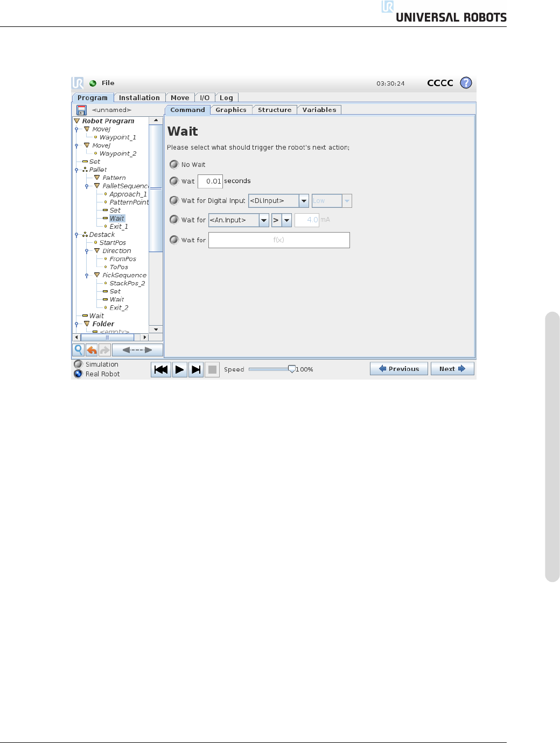
Task: Click the tree scroll down arrow
Action: [x=156, y=329]
